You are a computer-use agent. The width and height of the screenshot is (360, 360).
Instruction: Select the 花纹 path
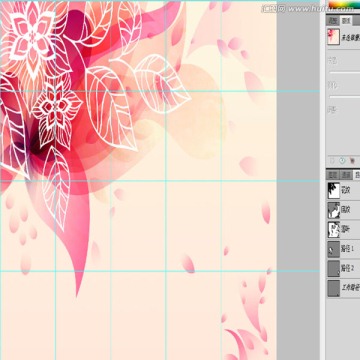click(344, 191)
